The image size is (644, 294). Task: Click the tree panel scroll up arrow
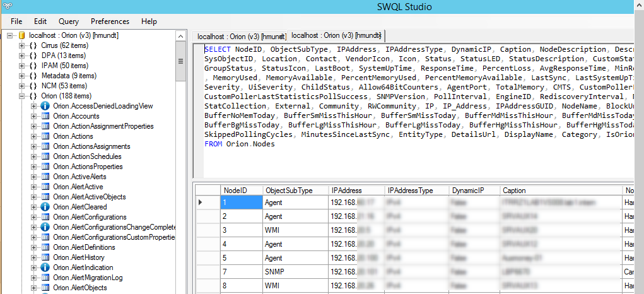point(181,36)
